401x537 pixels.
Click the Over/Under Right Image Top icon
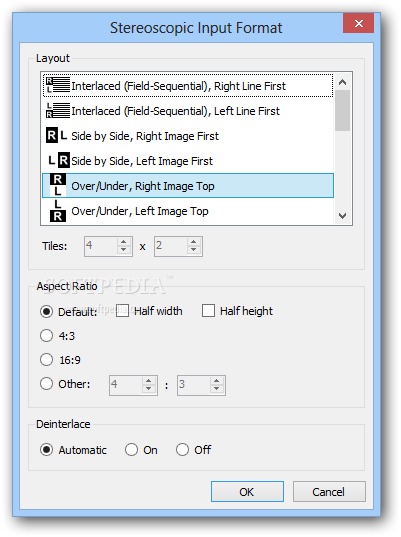click(58, 185)
